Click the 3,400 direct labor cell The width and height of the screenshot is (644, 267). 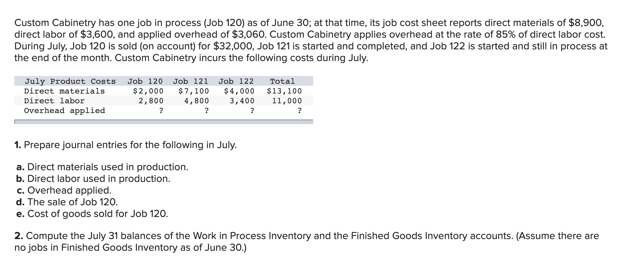242,101
